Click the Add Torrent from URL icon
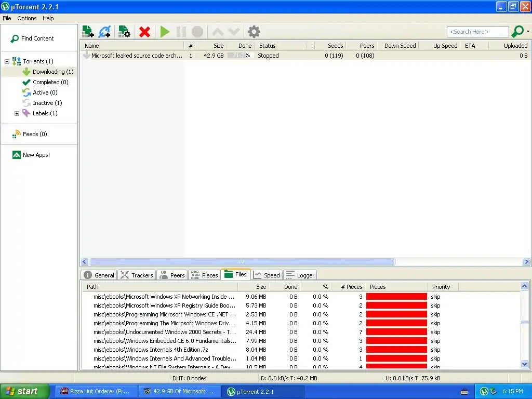This screenshot has width=532, height=399. [x=104, y=32]
